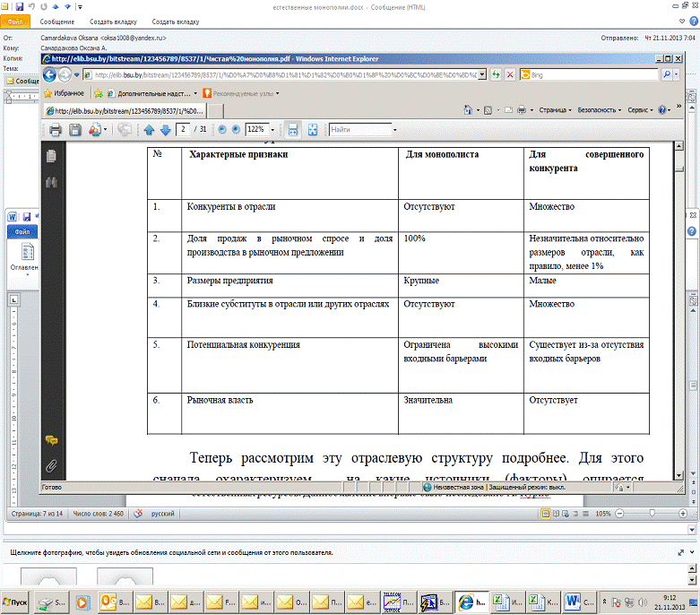
Task: Toggle fit-to-width scrolling mode icon
Action: tap(292, 129)
